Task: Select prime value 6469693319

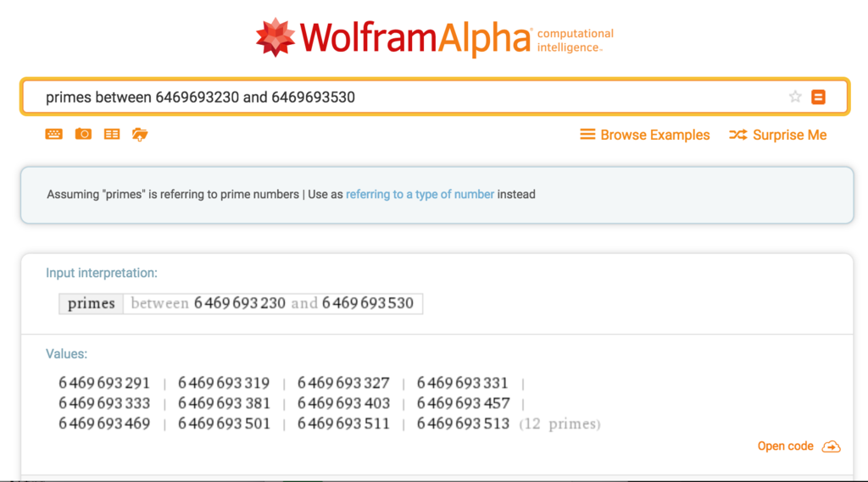Action: point(224,383)
